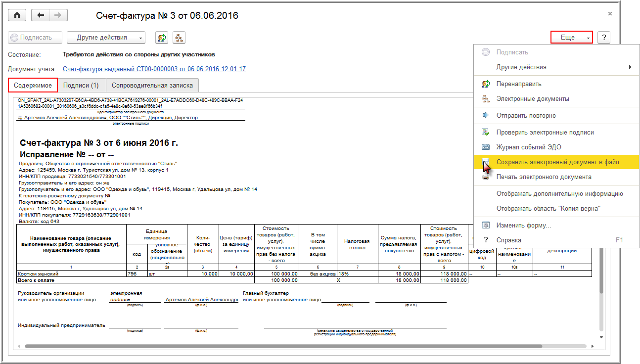The height and width of the screenshot is (364, 640).
Task: Open linked Счет-фактура выданный СТ00-0000003 document
Action: (x=154, y=69)
